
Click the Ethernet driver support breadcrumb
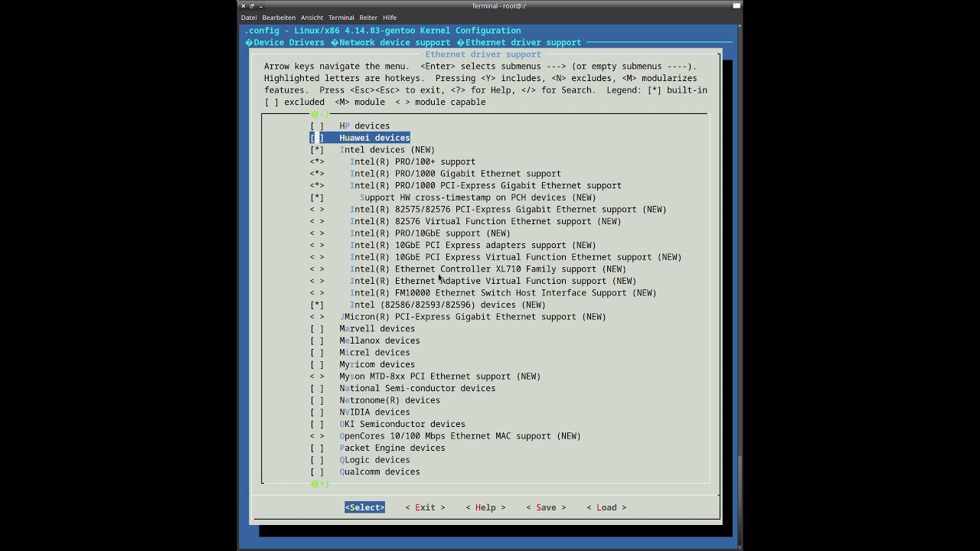pyautogui.click(x=523, y=42)
